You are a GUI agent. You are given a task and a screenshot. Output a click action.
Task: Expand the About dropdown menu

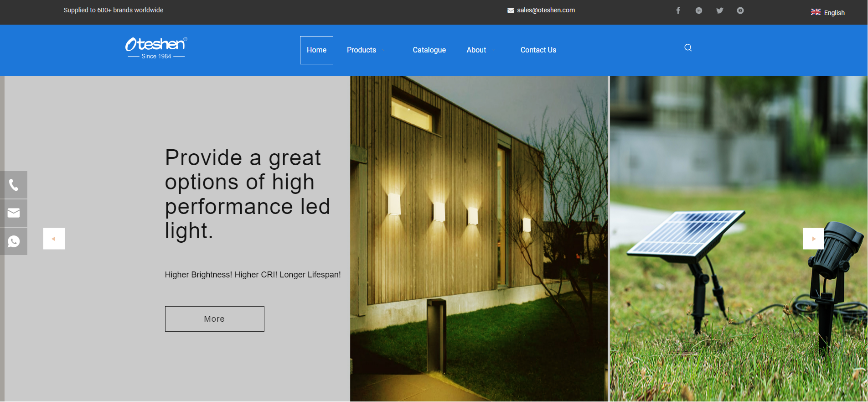[x=480, y=50]
